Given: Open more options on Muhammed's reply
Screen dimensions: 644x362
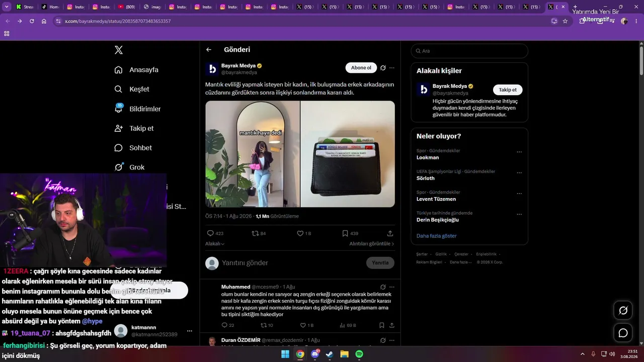Looking at the screenshot, I should [x=392, y=287].
